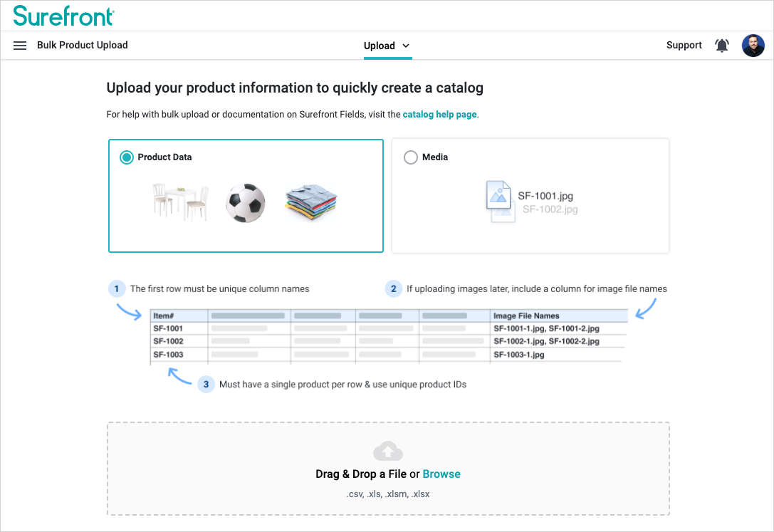Open the Support menu item
774x532 pixels.
(684, 45)
